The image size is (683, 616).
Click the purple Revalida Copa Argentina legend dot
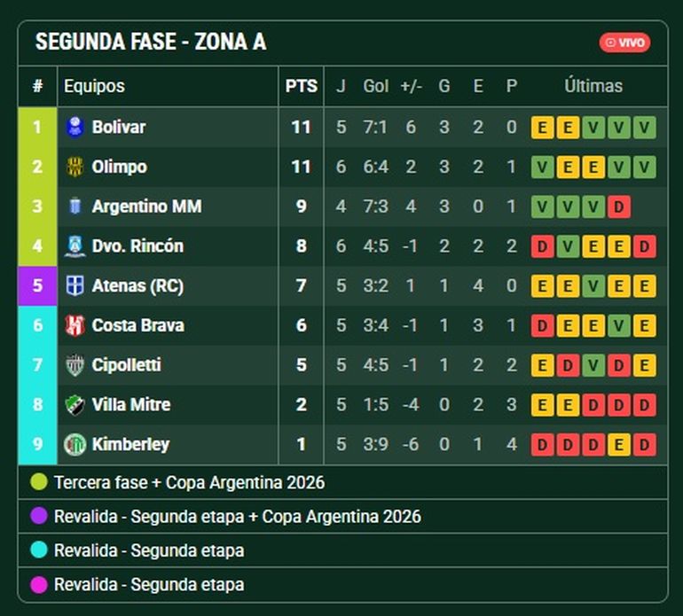pos(39,516)
